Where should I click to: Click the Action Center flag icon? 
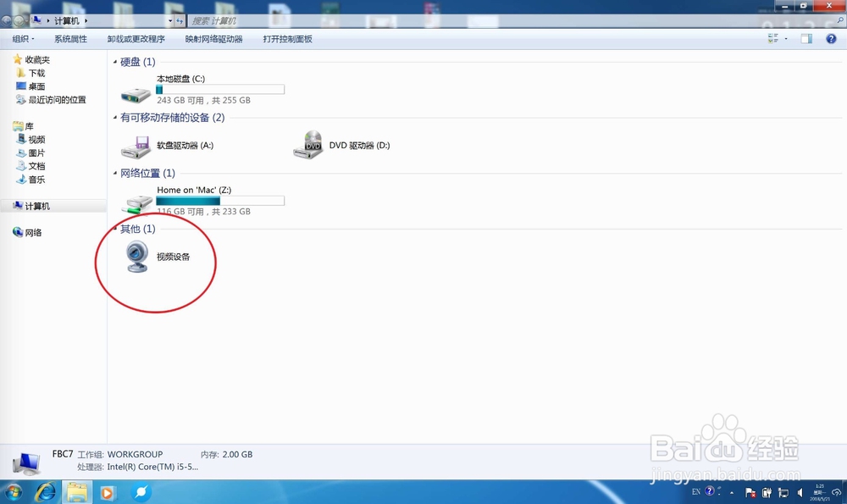[x=750, y=492]
